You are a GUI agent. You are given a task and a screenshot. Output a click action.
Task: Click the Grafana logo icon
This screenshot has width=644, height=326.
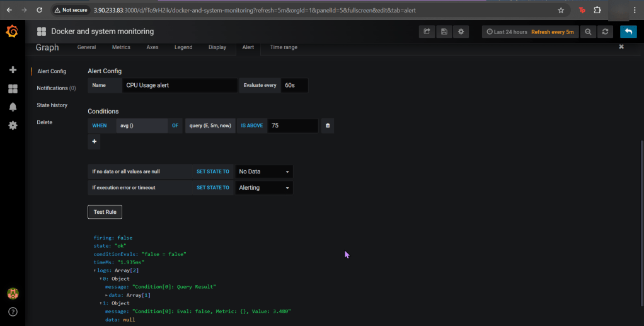13,32
